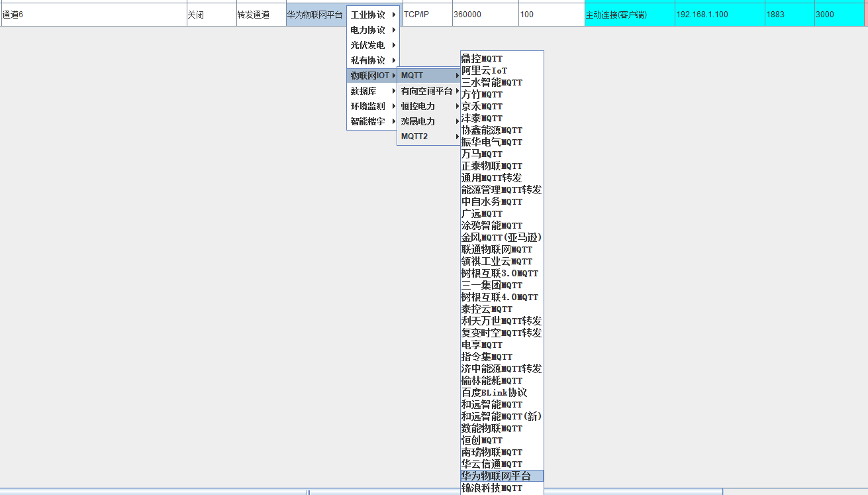
Task: Click the 主动连接(客户端) cell
Action: click(629, 15)
